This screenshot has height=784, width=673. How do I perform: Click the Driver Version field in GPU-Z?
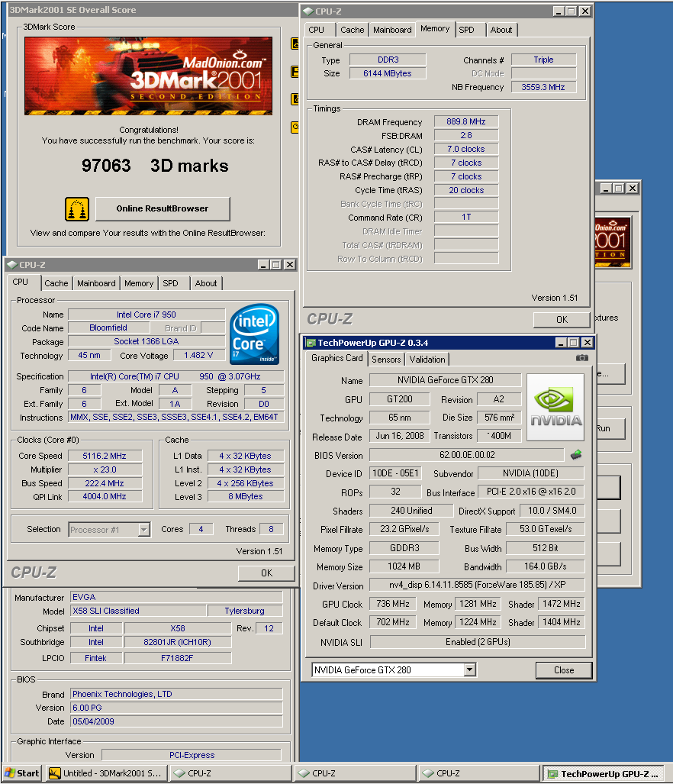tap(477, 585)
